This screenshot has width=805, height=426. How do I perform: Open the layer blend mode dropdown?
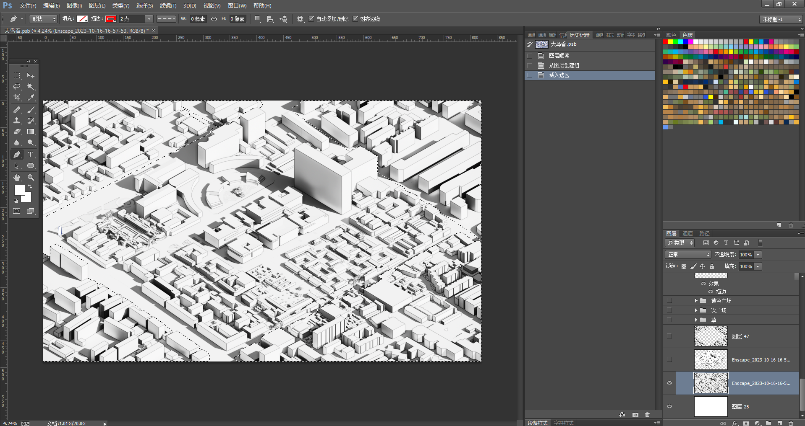[688, 255]
